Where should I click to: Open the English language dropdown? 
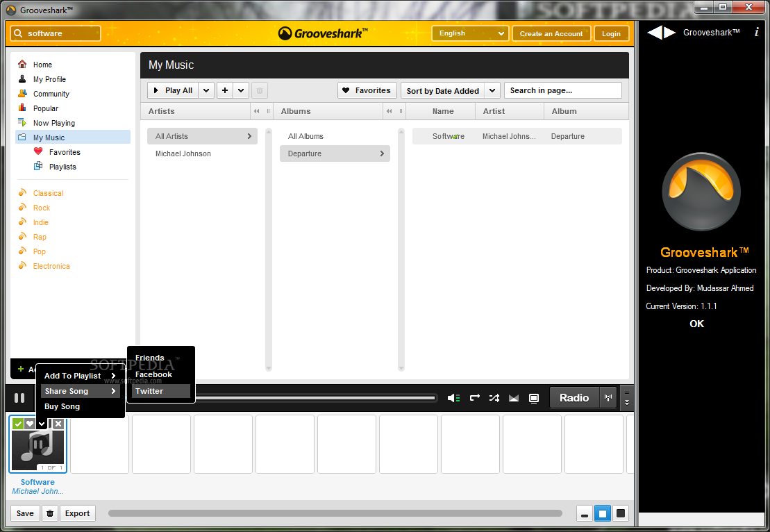[x=470, y=33]
